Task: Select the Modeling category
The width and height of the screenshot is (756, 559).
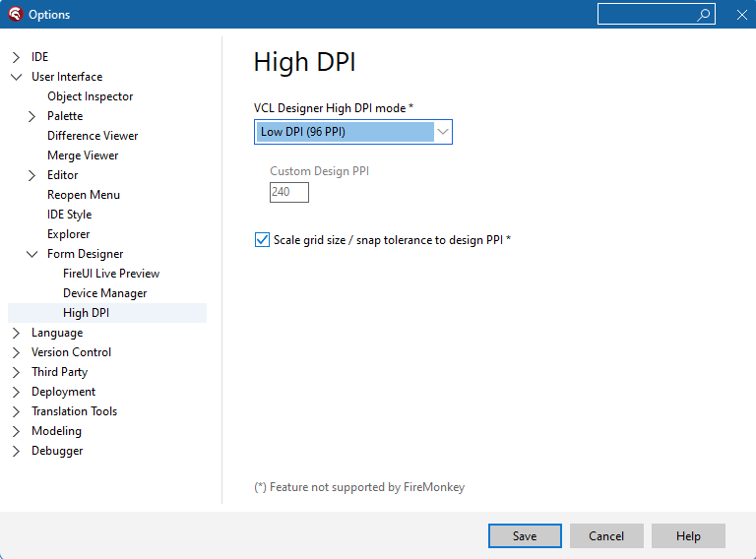Action: [x=56, y=431]
